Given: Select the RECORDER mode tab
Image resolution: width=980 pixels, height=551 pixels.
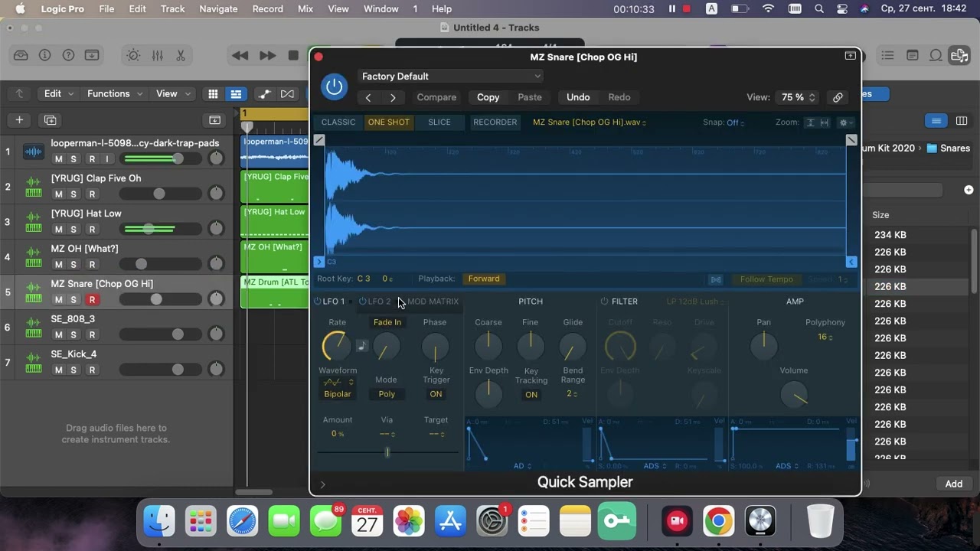Looking at the screenshot, I should point(495,122).
